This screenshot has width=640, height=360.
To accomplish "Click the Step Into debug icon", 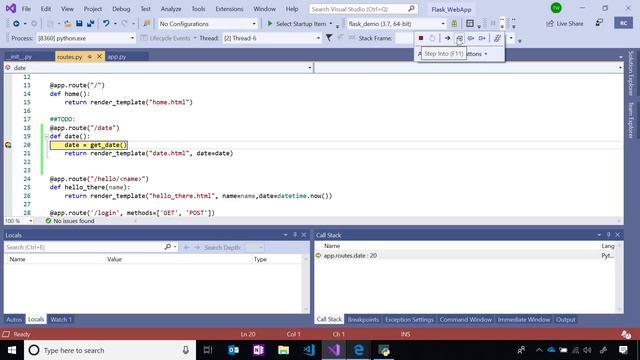I will [459, 38].
